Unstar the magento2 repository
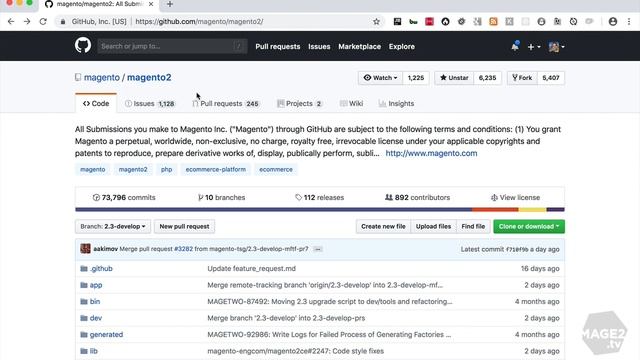Viewport: 640px width, 360px height. [x=454, y=78]
